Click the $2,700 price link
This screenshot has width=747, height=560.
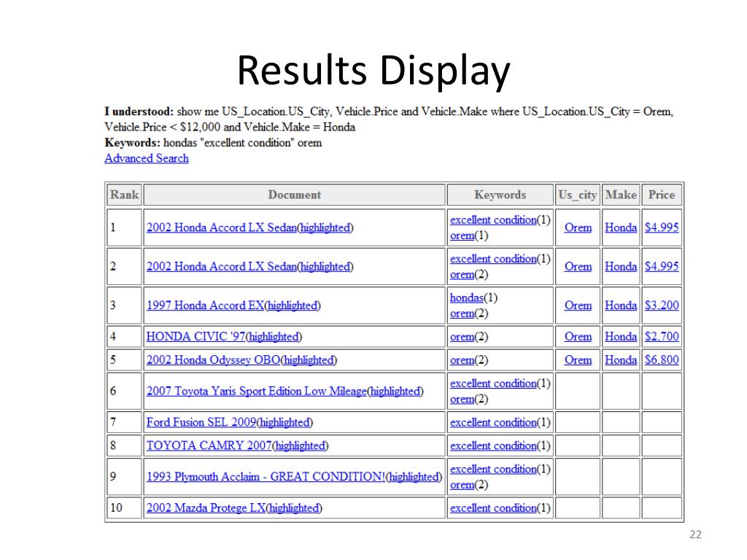coord(662,337)
